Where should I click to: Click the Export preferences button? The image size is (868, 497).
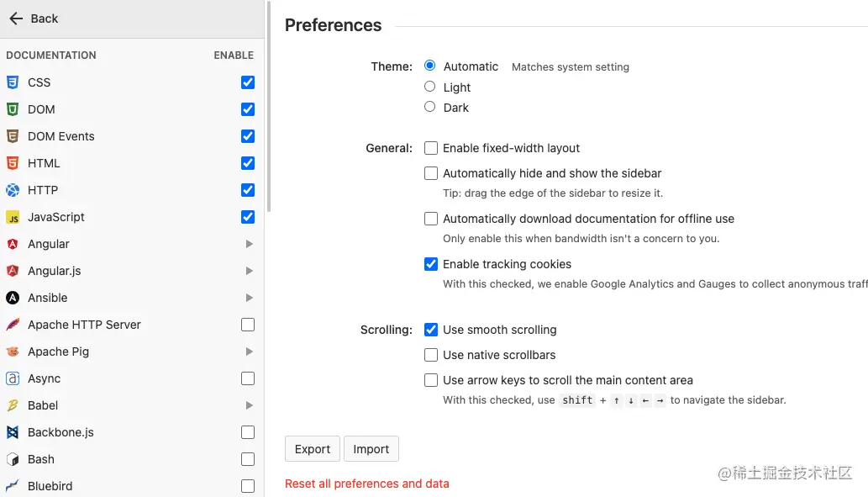(313, 449)
